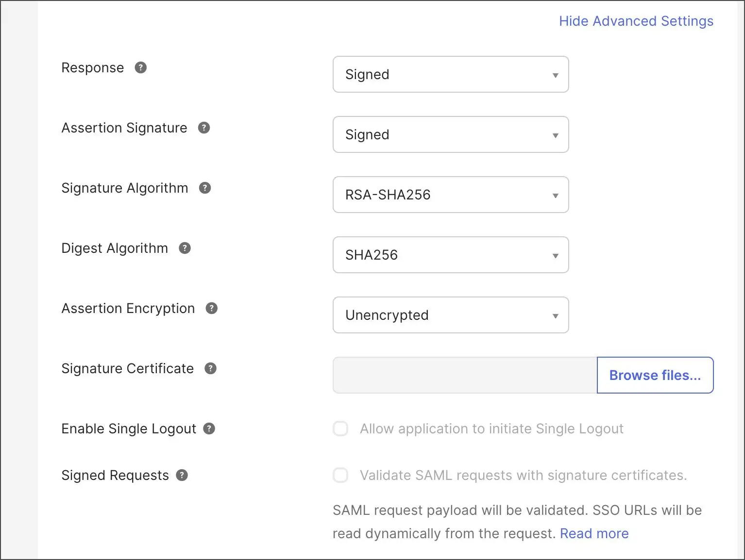Screen dimensions: 745x560
Task: Click the Assertion Encryption label text
Action: [x=128, y=308]
